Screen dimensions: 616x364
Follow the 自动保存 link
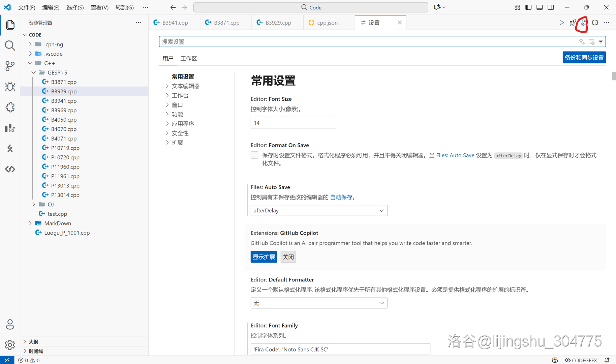coord(341,197)
